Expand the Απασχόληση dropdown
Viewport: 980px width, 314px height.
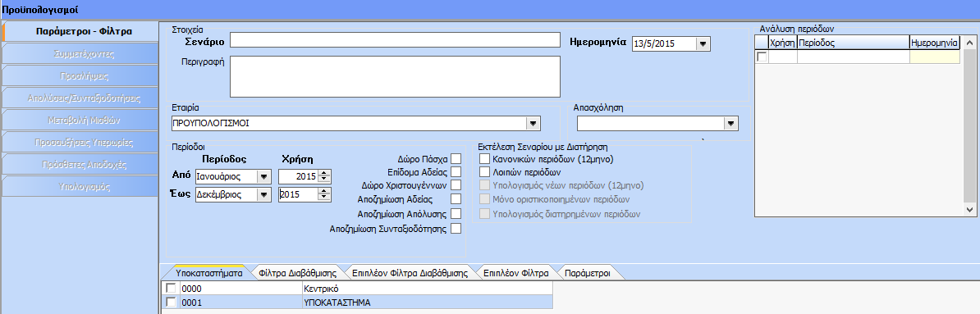tap(730, 123)
